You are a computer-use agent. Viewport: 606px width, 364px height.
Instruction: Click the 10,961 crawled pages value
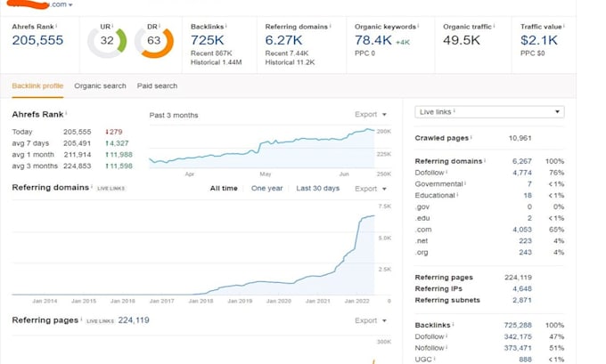520,138
